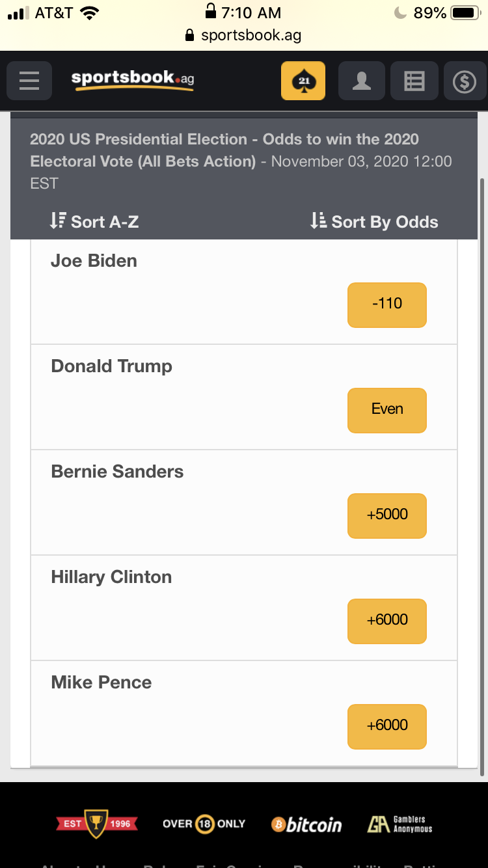Sort the candidates by odds
The image size is (488, 868).
coord(374,222)
